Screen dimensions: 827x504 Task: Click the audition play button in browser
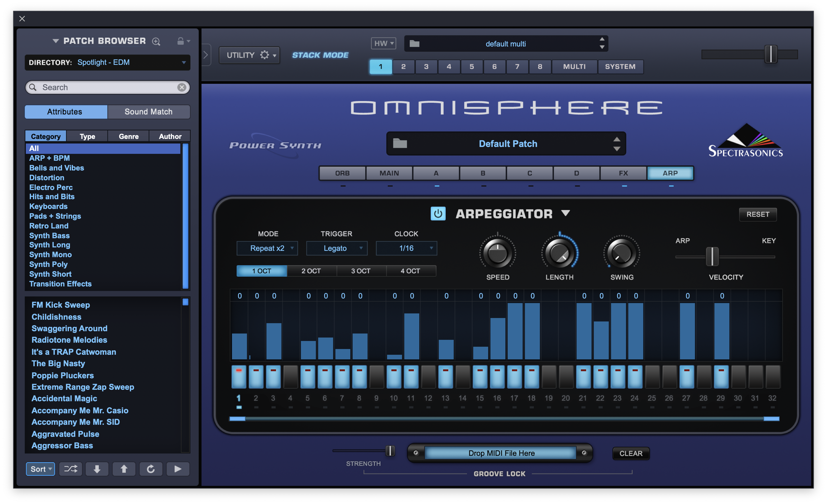(x=178, y=469)
